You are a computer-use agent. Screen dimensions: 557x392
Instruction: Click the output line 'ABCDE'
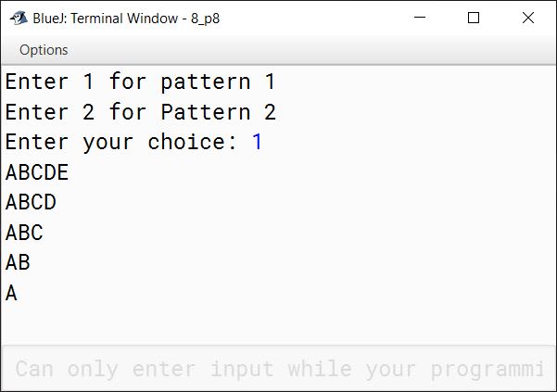coord(37,172)
